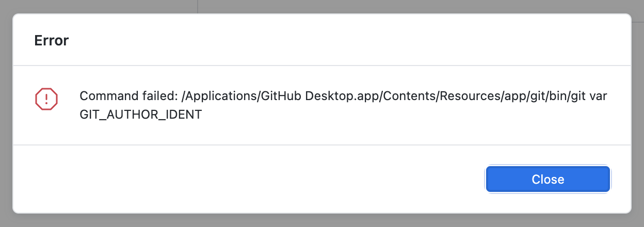Click the red octagon error icon

pyautogui.click(x=46, y=98)
